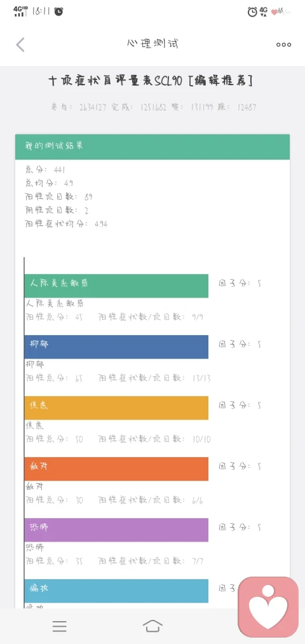
Task: Open the bottom hamburger menu icon
Action: (x=60, y=626)
